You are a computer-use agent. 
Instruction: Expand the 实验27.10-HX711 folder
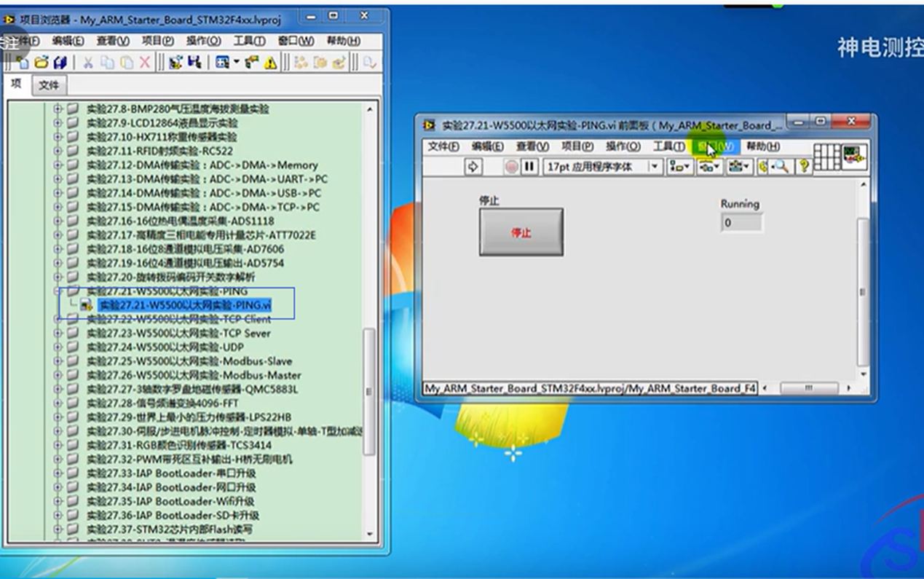click(58, 136)
